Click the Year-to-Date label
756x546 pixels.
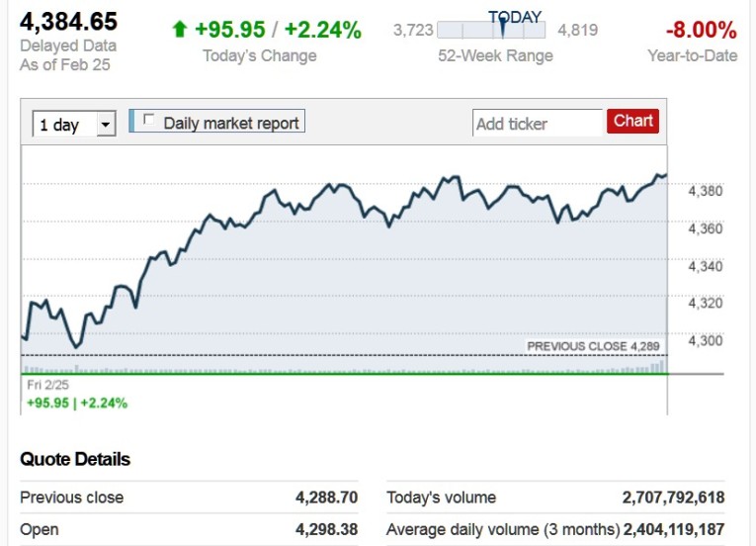coord(692,55)
